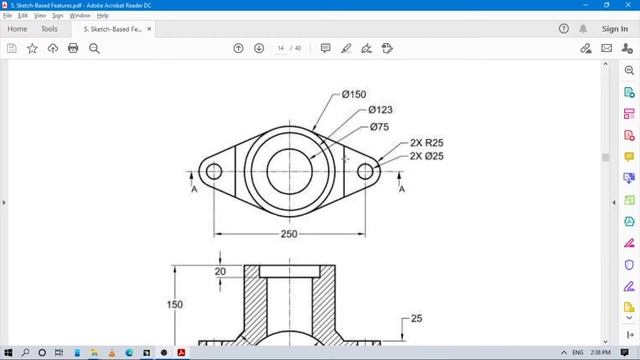This screenshot has height=360, width=640.
Task: Open the Windows Start menu
Action: 8,353
